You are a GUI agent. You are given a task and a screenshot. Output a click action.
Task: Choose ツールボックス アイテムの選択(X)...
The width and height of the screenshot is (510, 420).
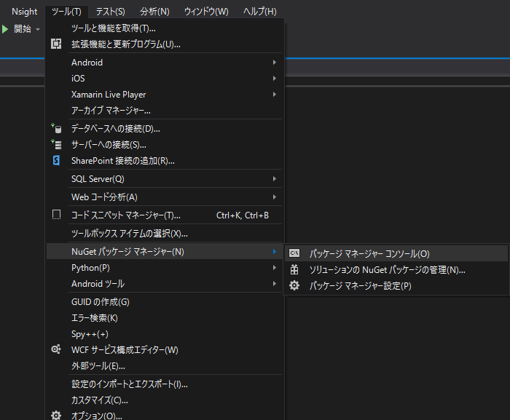click(165, 233)
